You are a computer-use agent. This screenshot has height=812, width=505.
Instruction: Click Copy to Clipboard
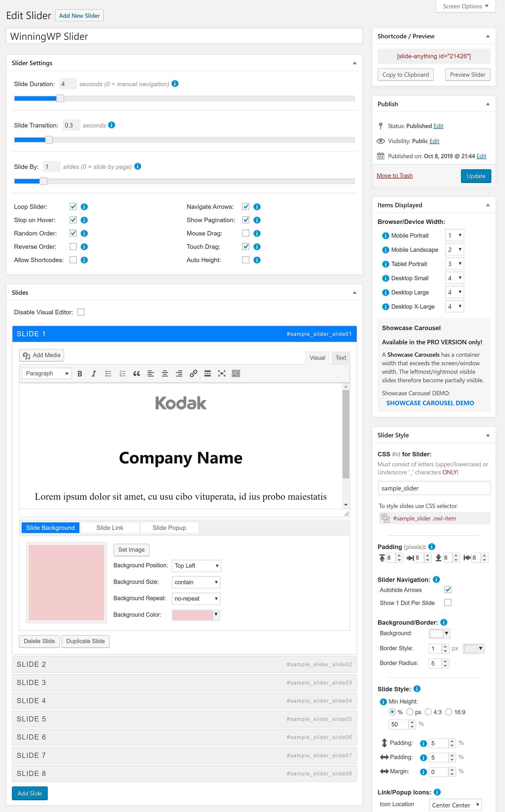pos(406,75)
